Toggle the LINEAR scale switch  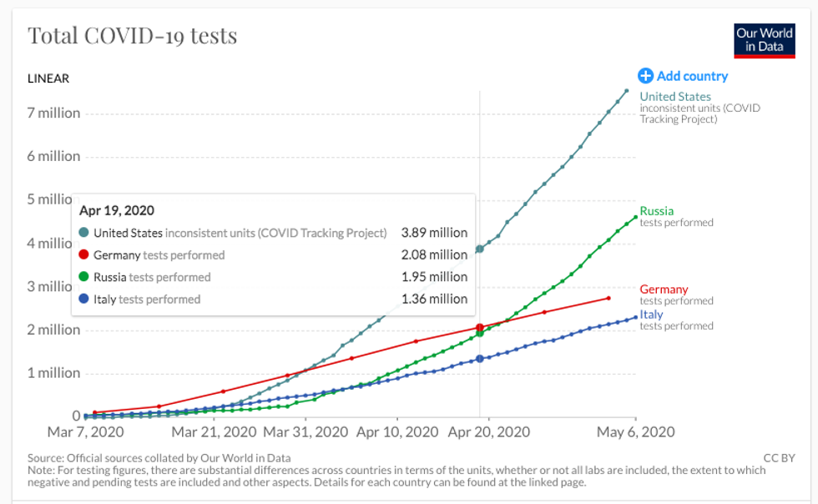pos(48,78)
